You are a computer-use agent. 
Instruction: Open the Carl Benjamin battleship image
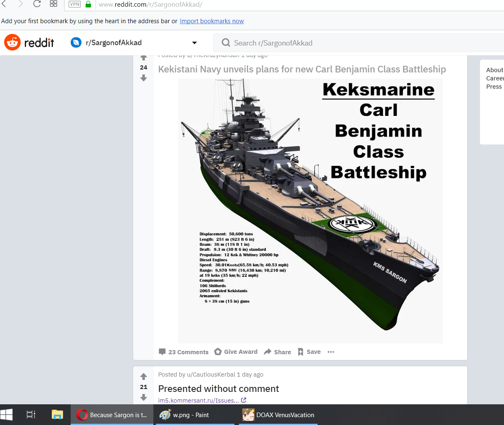point(310,211)
